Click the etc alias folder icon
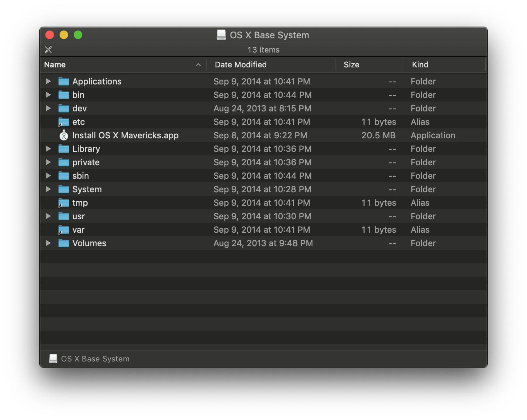 pos(64,122)
